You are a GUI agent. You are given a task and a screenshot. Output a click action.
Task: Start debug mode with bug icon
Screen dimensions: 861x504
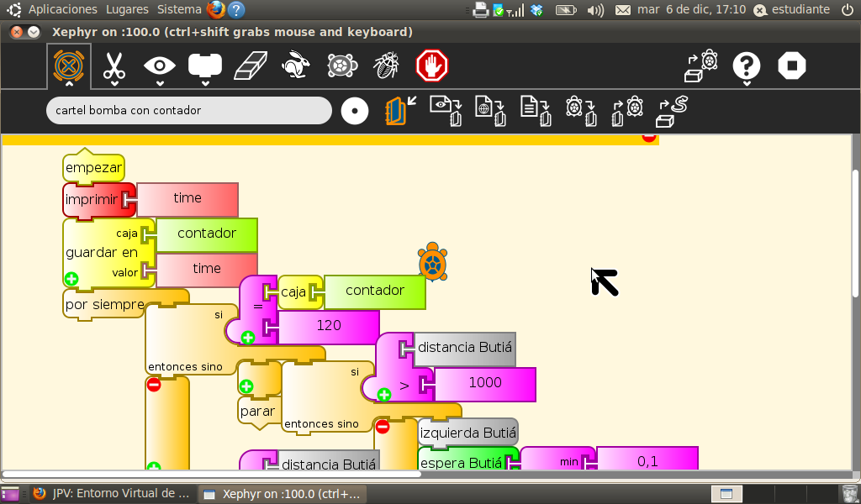[387, 66]
